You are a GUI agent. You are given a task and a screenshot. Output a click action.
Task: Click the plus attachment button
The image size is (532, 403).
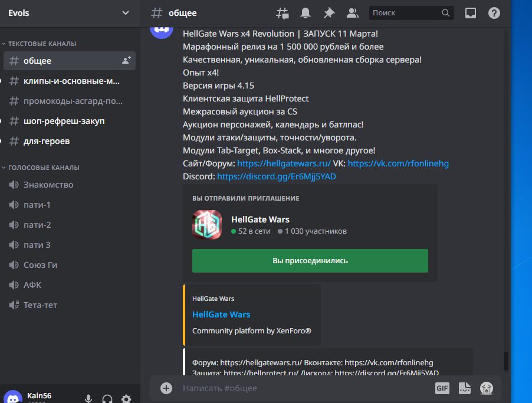click(166, 388)
